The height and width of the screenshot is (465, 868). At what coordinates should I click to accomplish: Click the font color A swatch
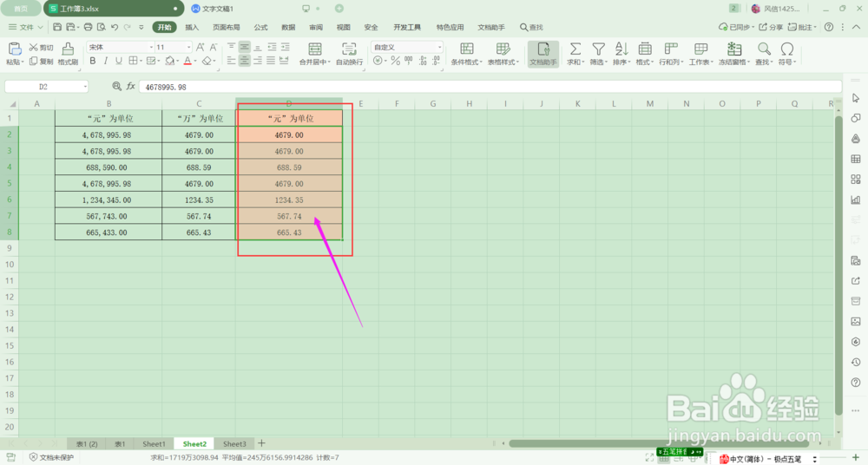coord(187,61)
